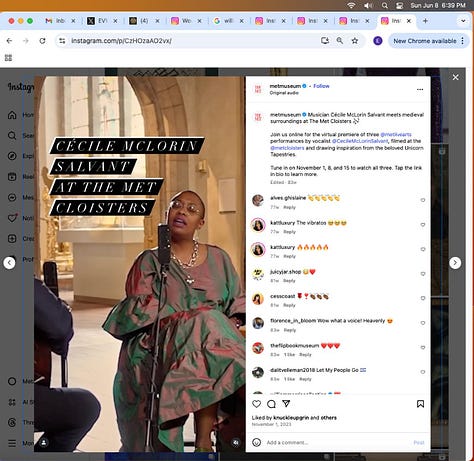Open knuckleupgrin in liked-by line

click(x=291, y=417)
